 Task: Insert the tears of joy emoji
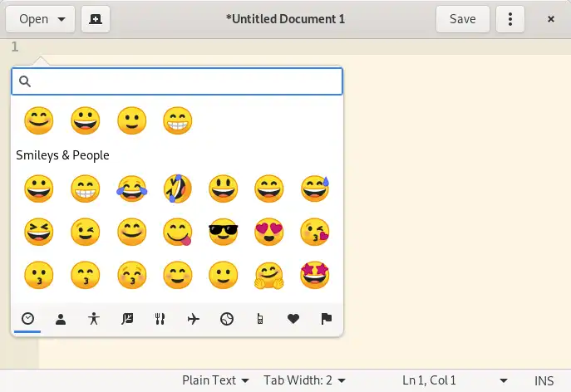point(132,189)
